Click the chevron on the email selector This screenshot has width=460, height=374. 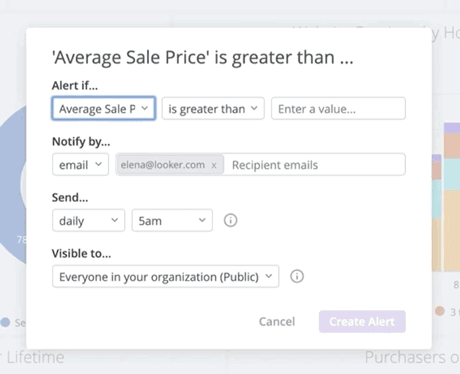[x=98, y=164]
